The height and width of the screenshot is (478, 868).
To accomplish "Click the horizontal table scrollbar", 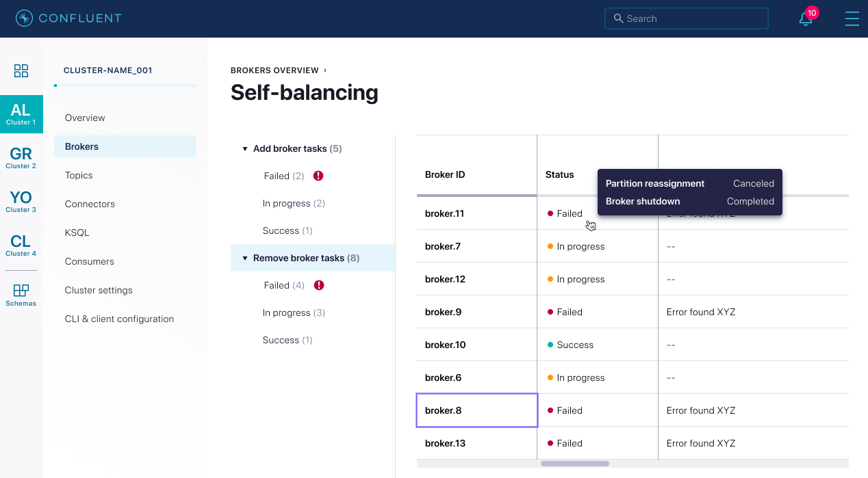I will (575, 464).
